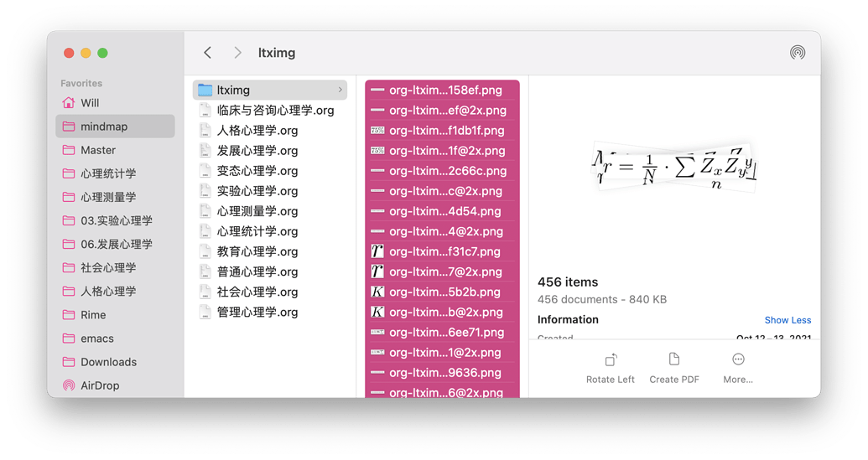Select org-ltxim...2c66c.png file

[442, 171]
